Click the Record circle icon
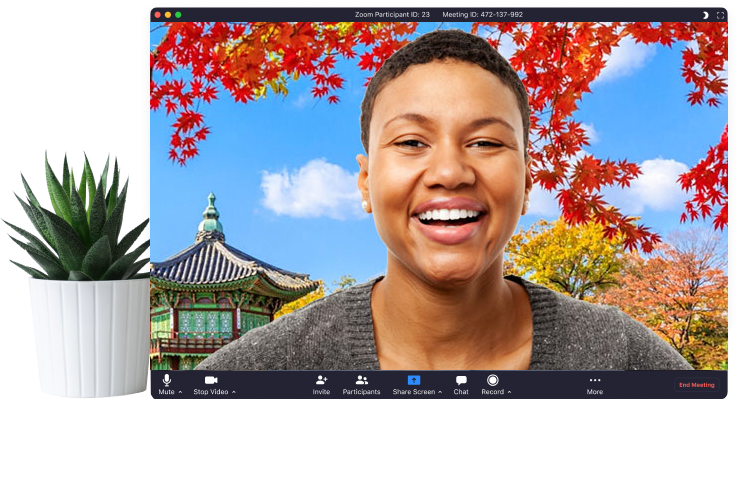Image resolution: width=740 pixels, height=477 pixels. tap(493, 380)
